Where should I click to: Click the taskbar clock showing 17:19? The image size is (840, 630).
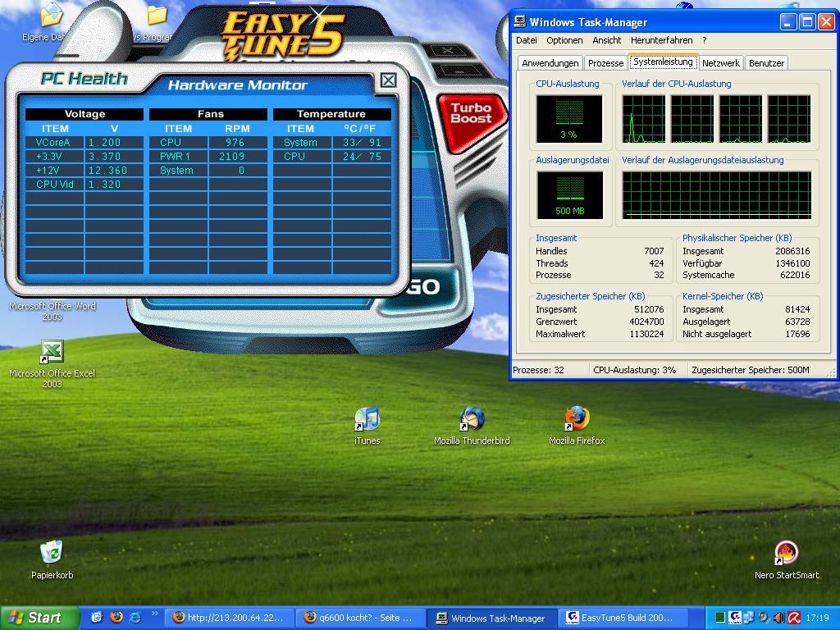(x=818, y=619)
